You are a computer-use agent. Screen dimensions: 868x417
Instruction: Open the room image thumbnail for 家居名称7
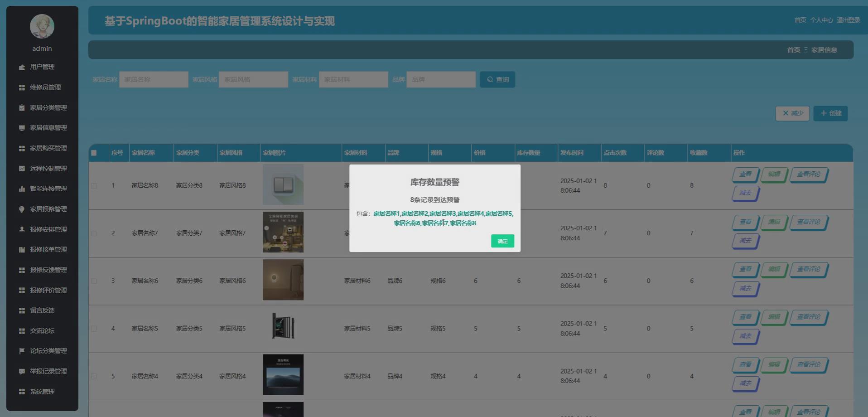(283, 232)
